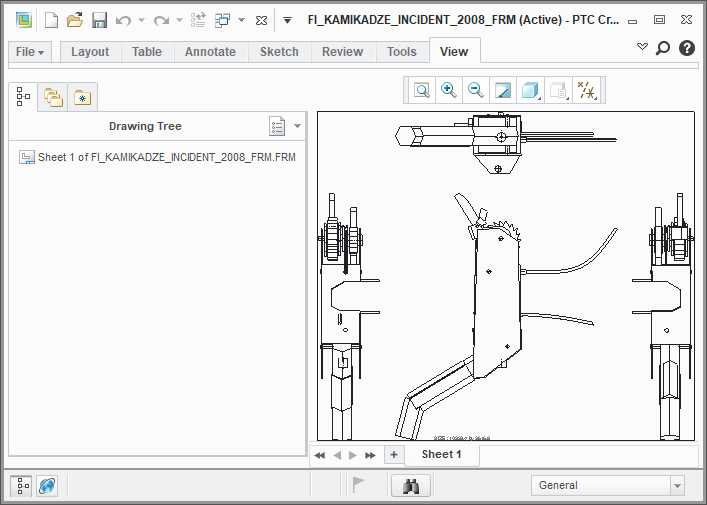
Task: Open the Folder Browser tab
Action: coord(53,97)
